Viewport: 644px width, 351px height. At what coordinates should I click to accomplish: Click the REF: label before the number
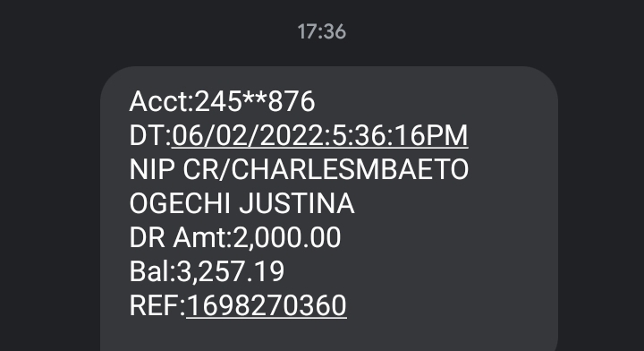[157, 306]
